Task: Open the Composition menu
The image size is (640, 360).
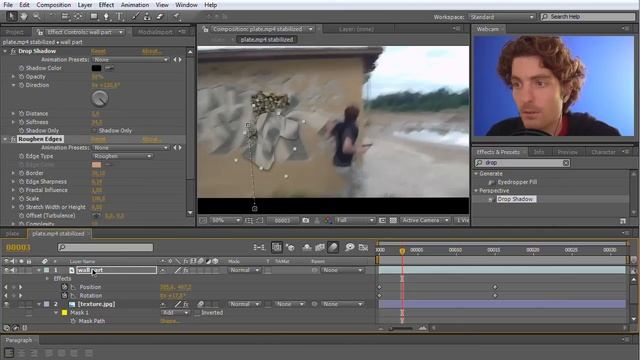Action: pyautogui.click(x=53, y=5)
